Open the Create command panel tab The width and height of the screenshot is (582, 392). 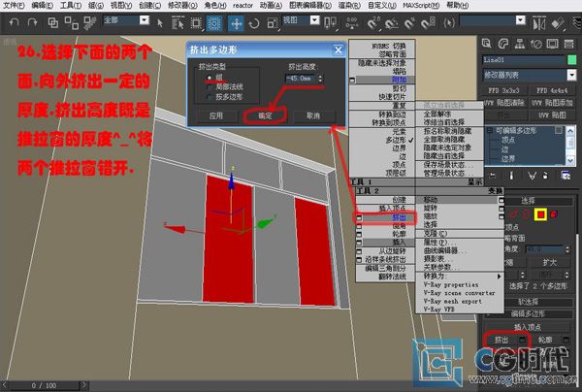click(487, 44)
